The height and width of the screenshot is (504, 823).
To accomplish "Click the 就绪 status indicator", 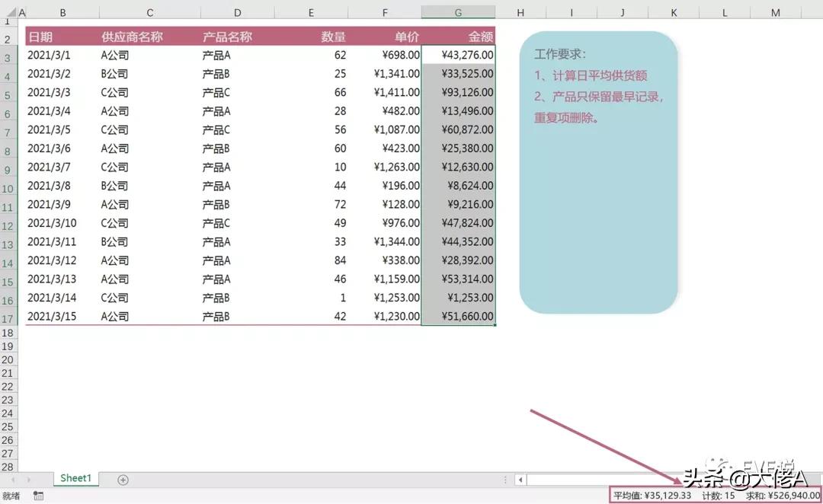I will 11,496.
